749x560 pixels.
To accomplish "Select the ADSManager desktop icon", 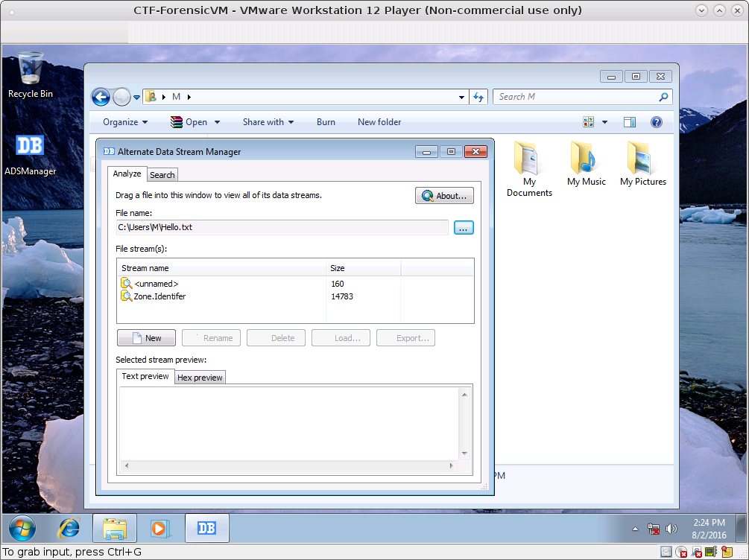I will (30, 155).
